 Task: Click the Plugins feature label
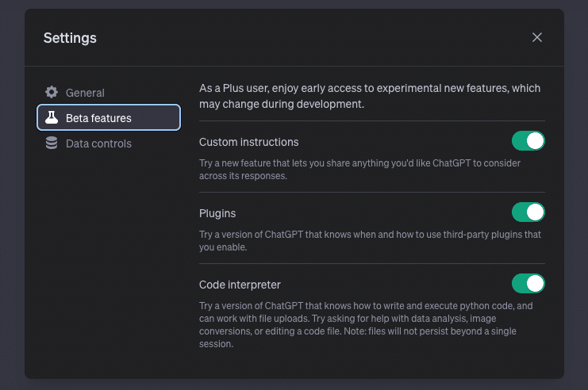(x=217, y=213)
